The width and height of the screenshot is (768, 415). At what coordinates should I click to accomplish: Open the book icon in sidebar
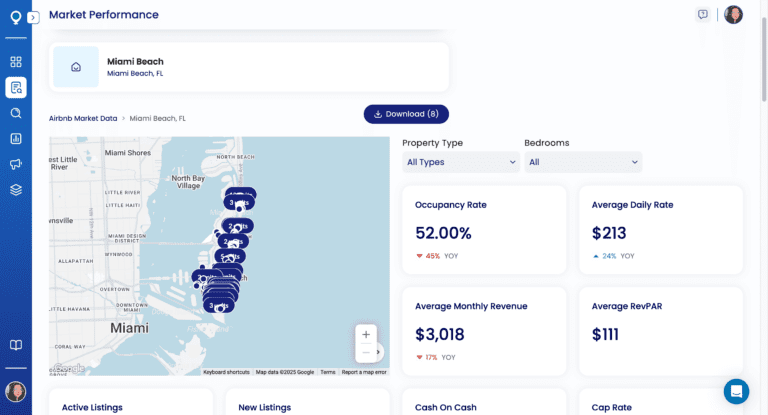(x=16, y=345)
